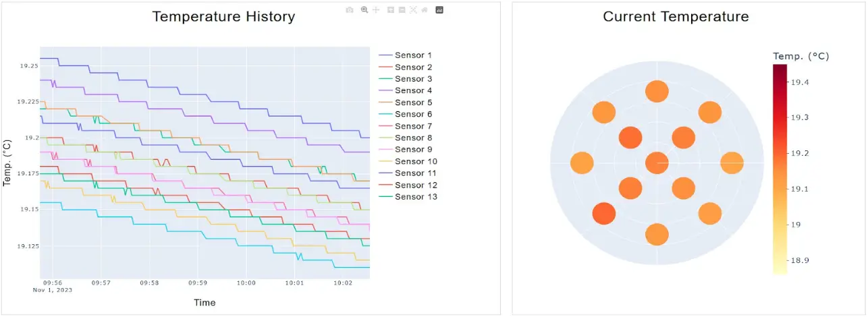This screenshot has height=317, width=868.
Task: Click the temperature color scale bar
Action: click(780, 169)
